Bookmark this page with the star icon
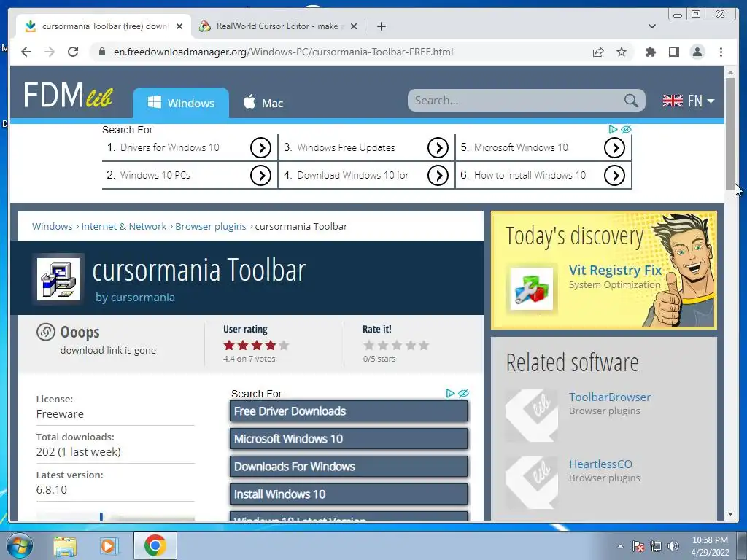 (622, 52)
